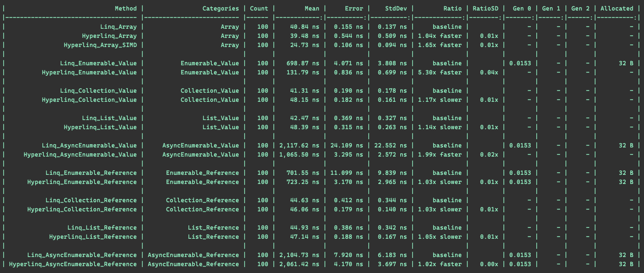Screen dimensions: 644x273
Task: Click the 22.552 ns StdDev value
Action: (x=391, y=145)
